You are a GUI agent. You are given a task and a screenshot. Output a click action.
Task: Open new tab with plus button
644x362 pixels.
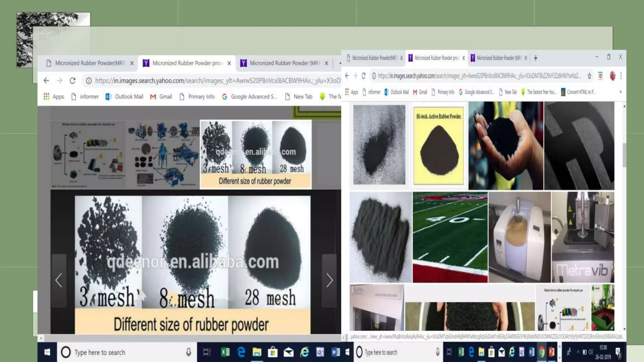pyautogui.click(x=536, y=58)
